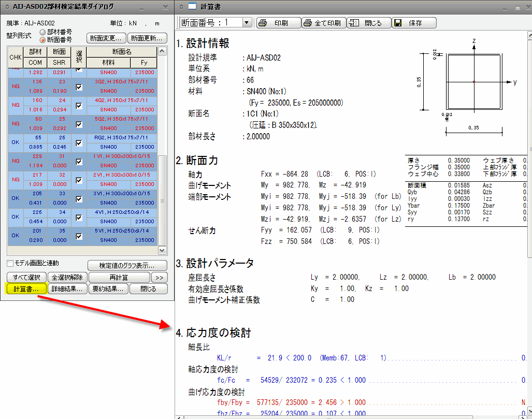532x419 pixels.
Task: Click the すべて選択 button
Action: click(x=27, y=278)
